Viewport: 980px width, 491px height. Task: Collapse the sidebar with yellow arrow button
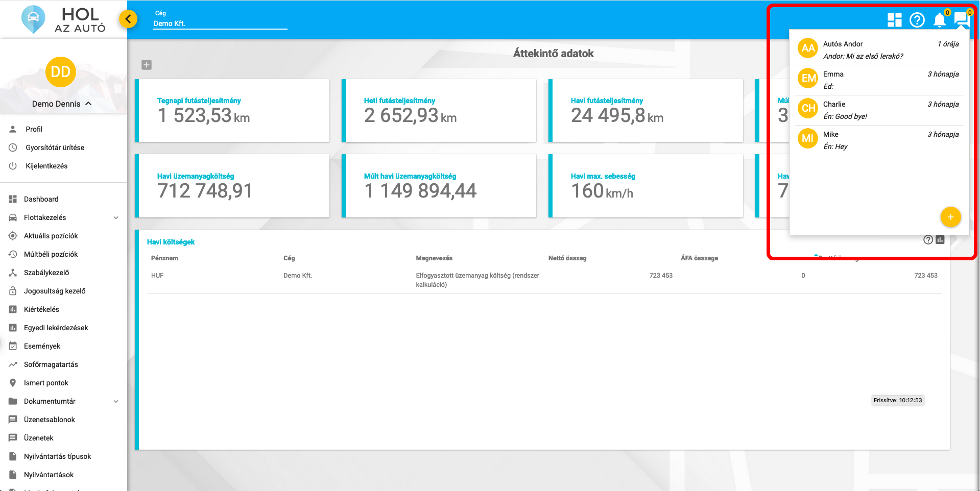click(128, 19)
